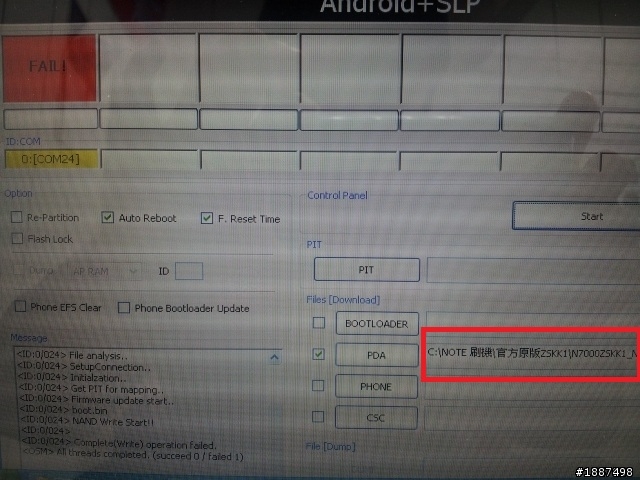The height and width of the screenshot is (480, 640).
Task: Click 'File analysis..' log line
Action: click(72, 355)
